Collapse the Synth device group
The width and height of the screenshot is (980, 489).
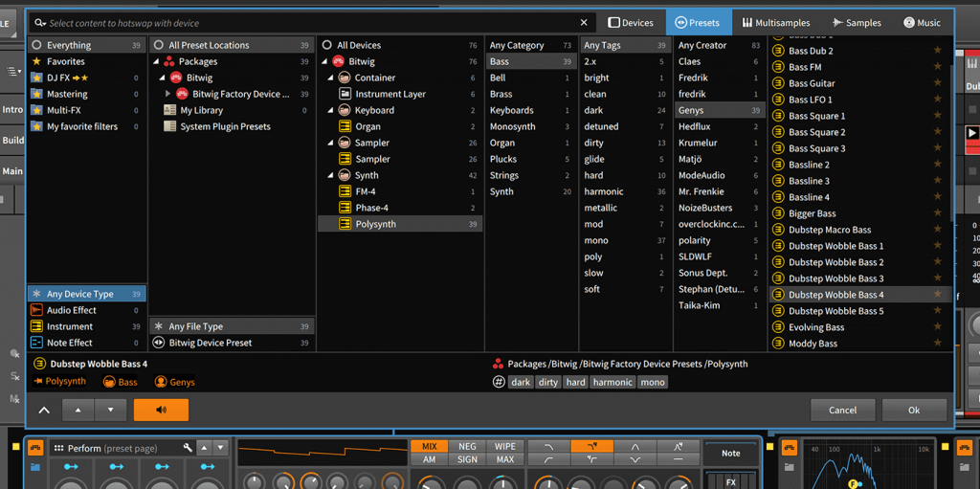331,175
